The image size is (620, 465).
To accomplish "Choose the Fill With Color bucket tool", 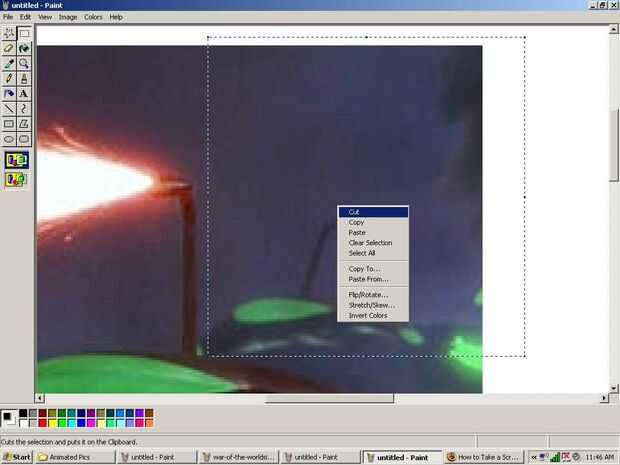I will coord(24,49).
